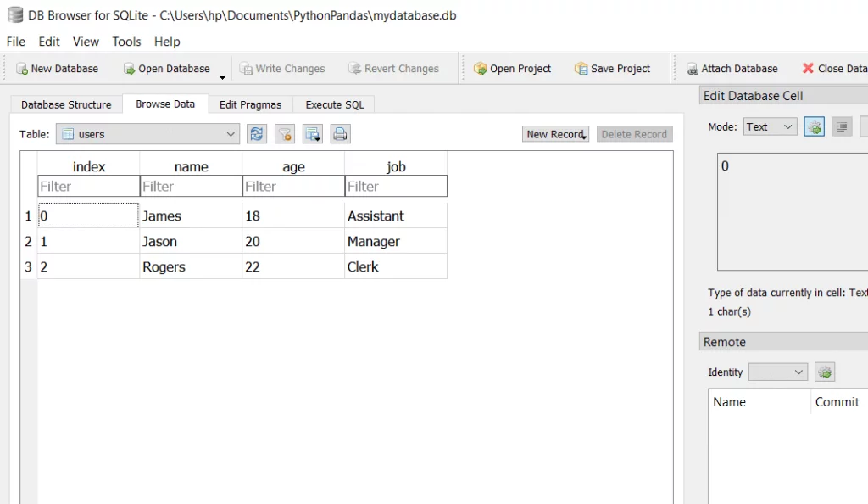Click the age column Filter field
This screenshot has width=868, height=504.
(x=293, y=186)
